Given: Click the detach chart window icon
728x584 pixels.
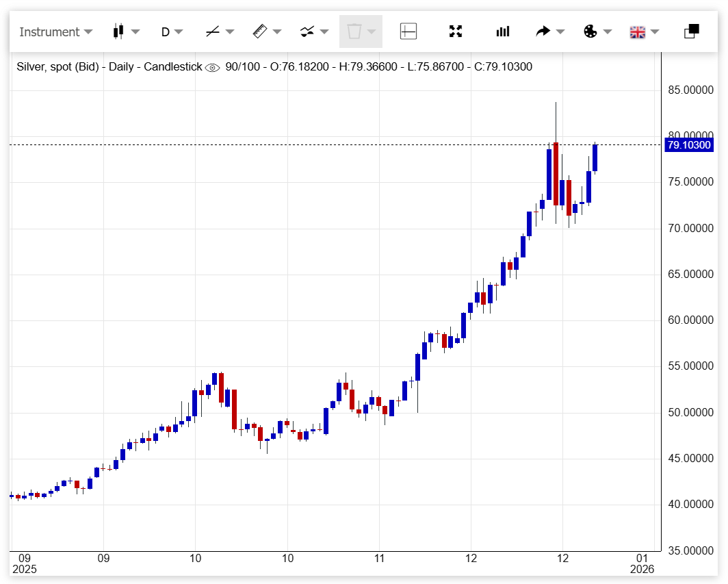Looking at the screenshot, I should tap(692, 31).
